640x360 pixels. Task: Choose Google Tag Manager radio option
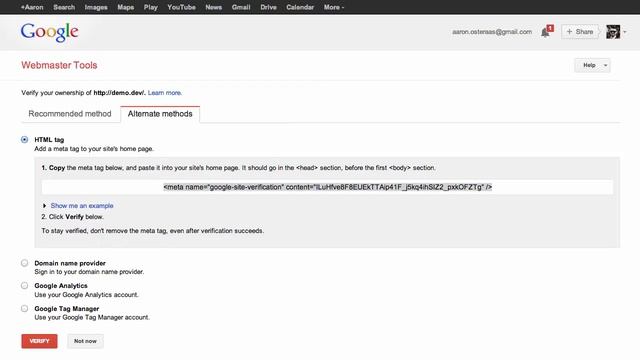tap(24, 308)
